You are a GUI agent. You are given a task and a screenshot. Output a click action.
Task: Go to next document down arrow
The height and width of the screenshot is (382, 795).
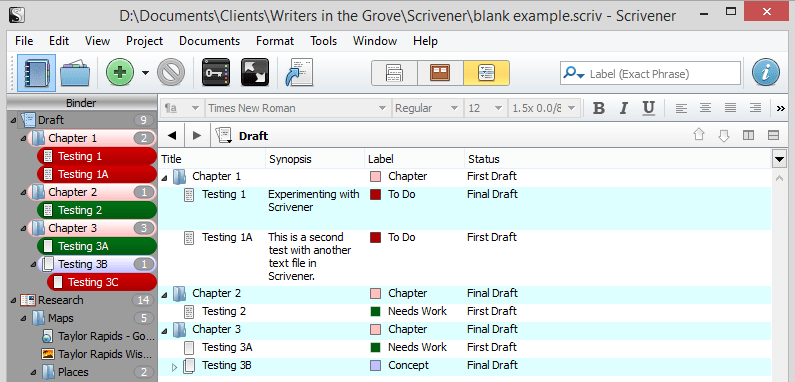(724, 135)
